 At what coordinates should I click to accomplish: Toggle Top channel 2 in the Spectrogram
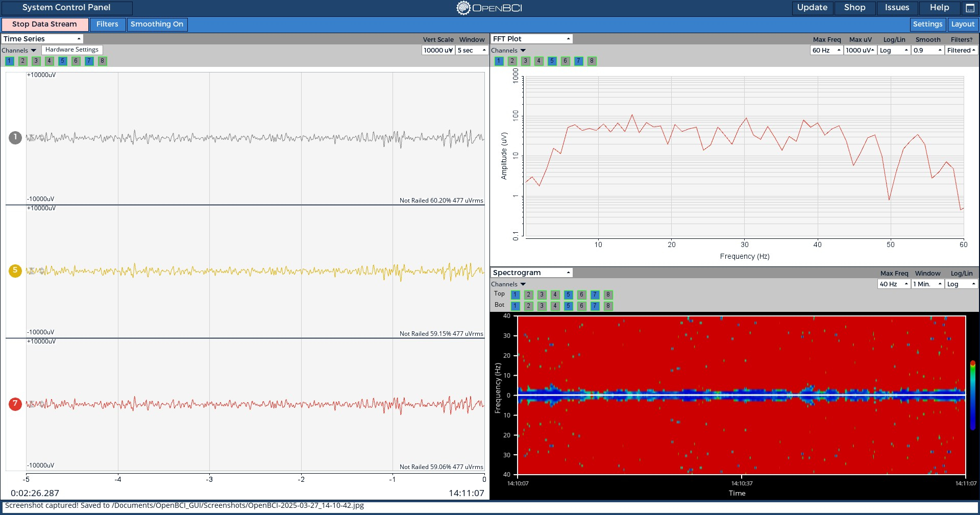coord(528,295)
